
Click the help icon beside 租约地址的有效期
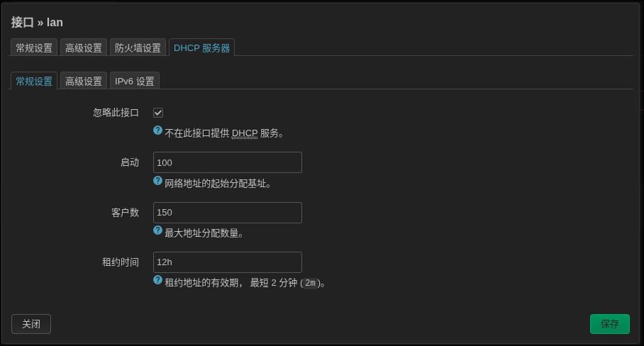158,281
